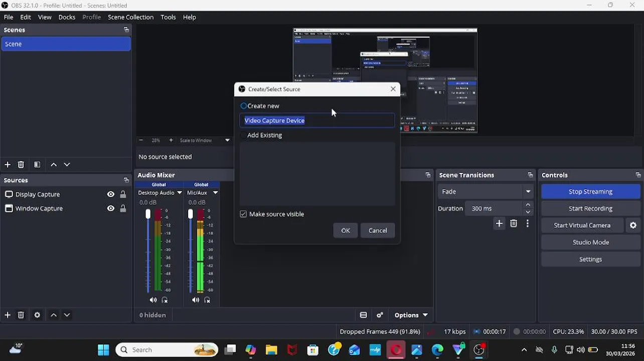Click Start Recording
The height and width of the screenshot is (361, 644).
590,209
